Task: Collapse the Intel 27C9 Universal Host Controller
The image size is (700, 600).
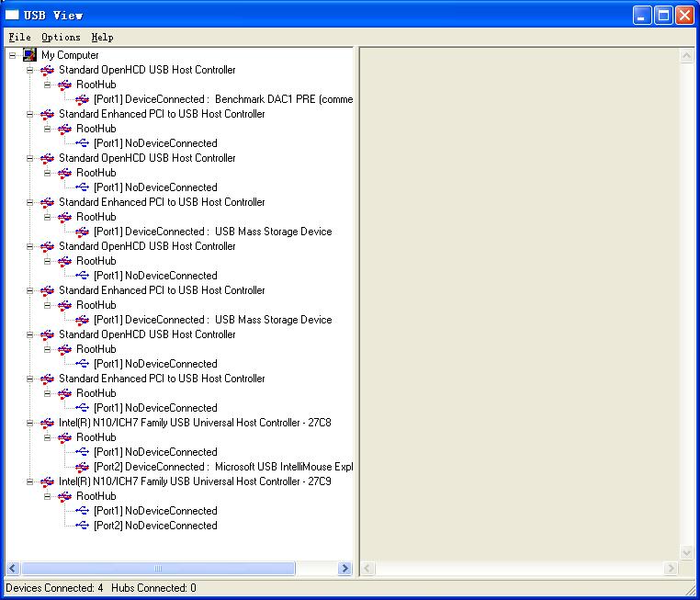Action: click(x=30, y=481)
